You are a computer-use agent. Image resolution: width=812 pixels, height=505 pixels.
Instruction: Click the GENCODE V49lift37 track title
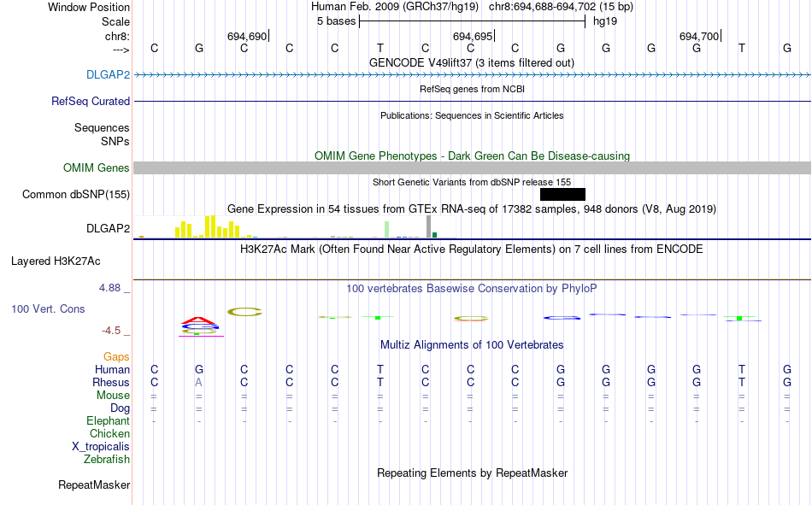472,62
